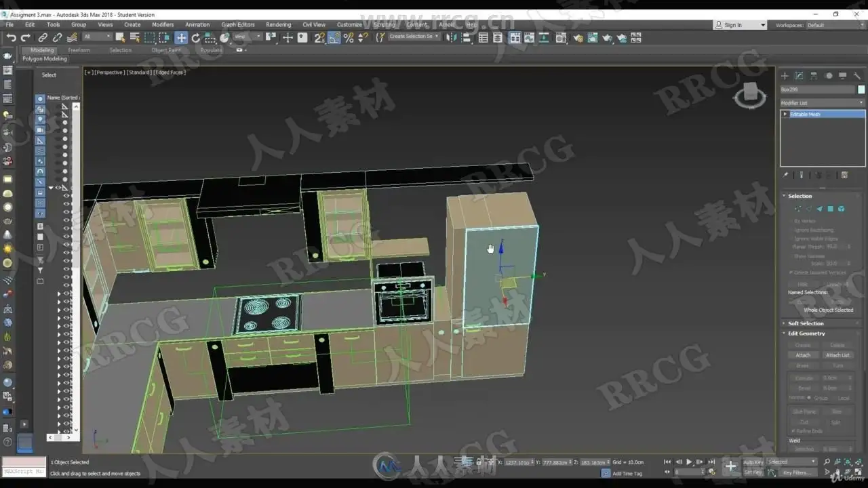868x488 pixels.
Task: Pick the Rectangular Selection Region tool
Action: [x=150, y=38]
